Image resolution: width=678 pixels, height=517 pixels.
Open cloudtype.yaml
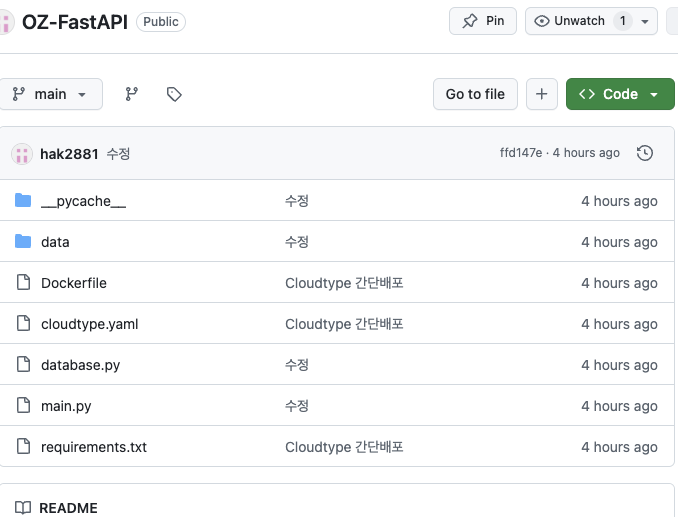tap(90, 324)
